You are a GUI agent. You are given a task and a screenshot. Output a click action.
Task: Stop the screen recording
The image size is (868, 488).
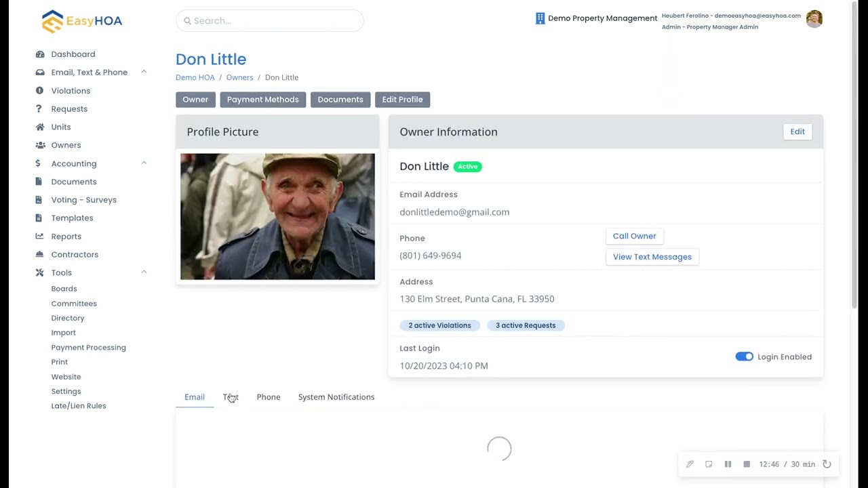click(747, 464)
